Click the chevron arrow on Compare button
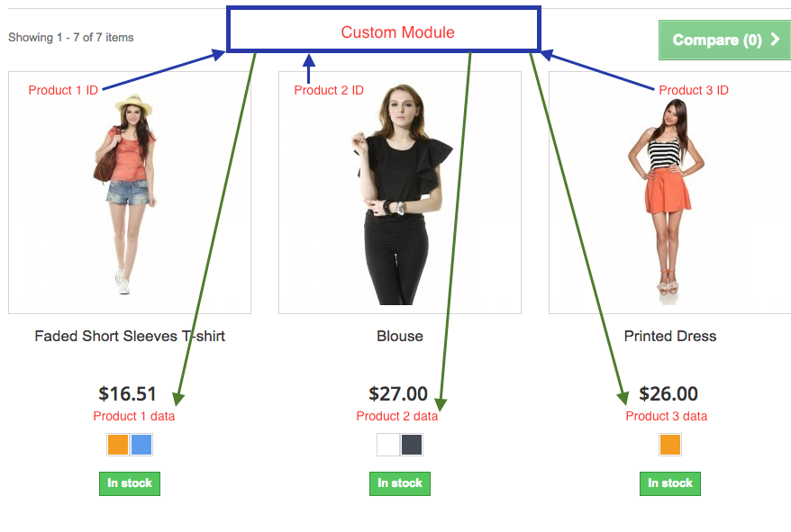Viewport: 791px width, 532px height. pos(776,40)
